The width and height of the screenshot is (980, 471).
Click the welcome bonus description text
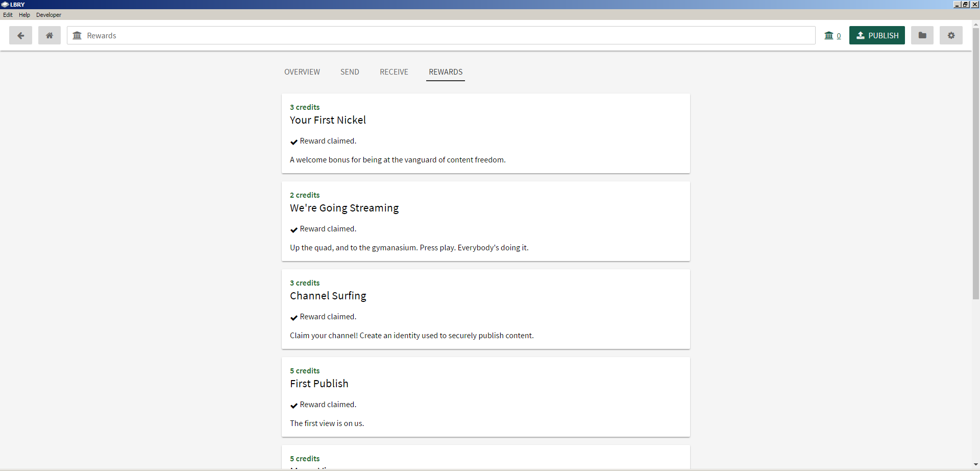pos(398,160)
